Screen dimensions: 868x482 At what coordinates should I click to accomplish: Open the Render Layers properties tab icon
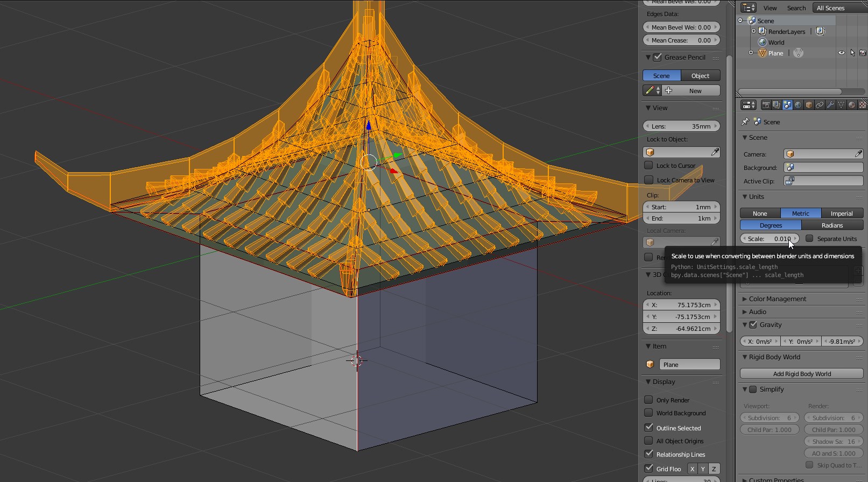(x=777, y=105)
